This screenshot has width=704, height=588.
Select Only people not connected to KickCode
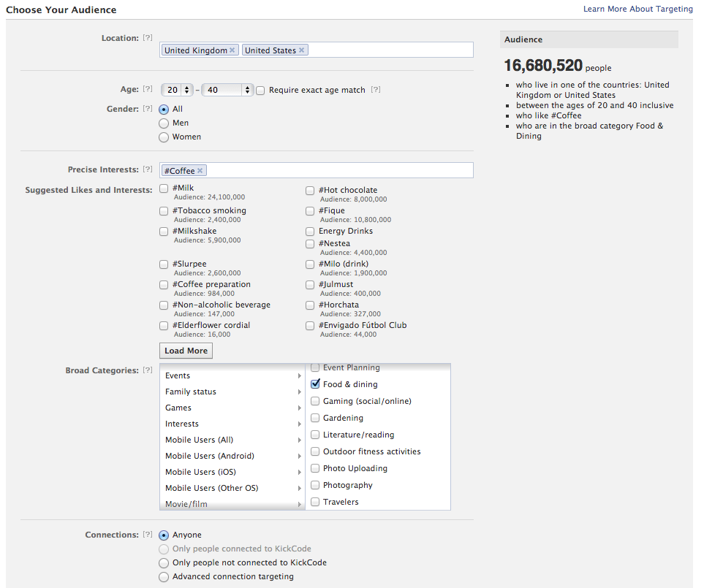[164, 563]
